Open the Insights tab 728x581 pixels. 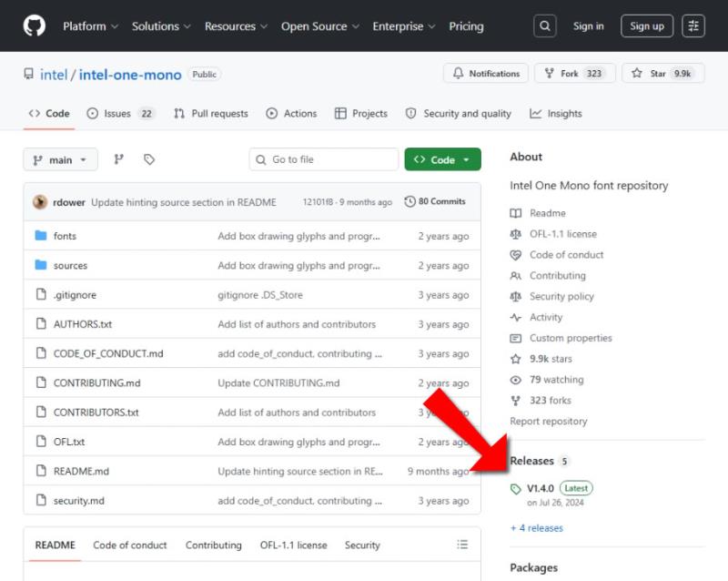click(556, 114)
